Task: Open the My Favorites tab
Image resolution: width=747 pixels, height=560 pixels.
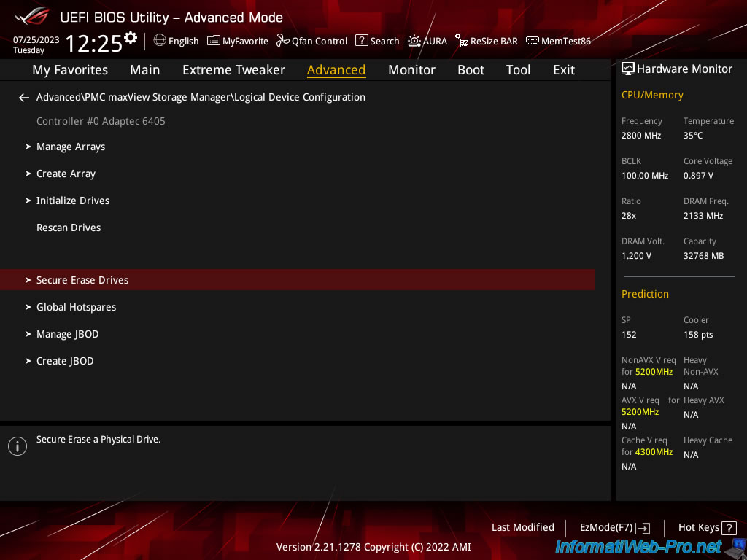Action: [x=70, y=70]
